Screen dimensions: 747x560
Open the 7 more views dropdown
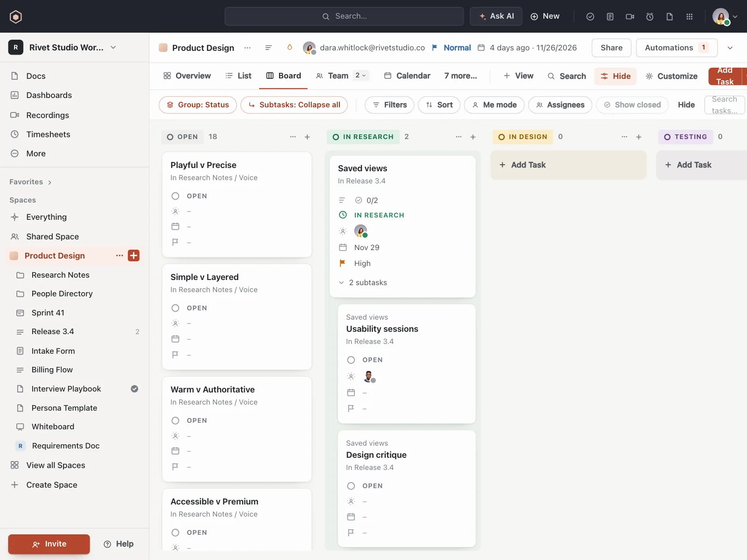pyautogui.click(x=460, y=76)
